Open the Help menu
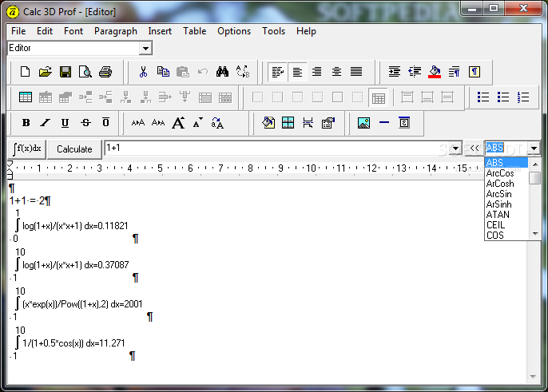The width and height of the screenshot is (548, 392). 306,31
